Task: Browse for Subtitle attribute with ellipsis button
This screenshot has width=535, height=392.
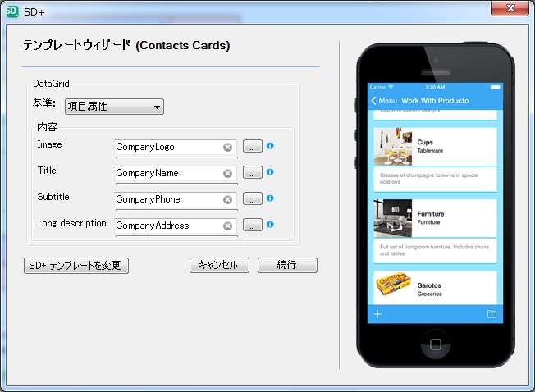Action: pos(253,198)
